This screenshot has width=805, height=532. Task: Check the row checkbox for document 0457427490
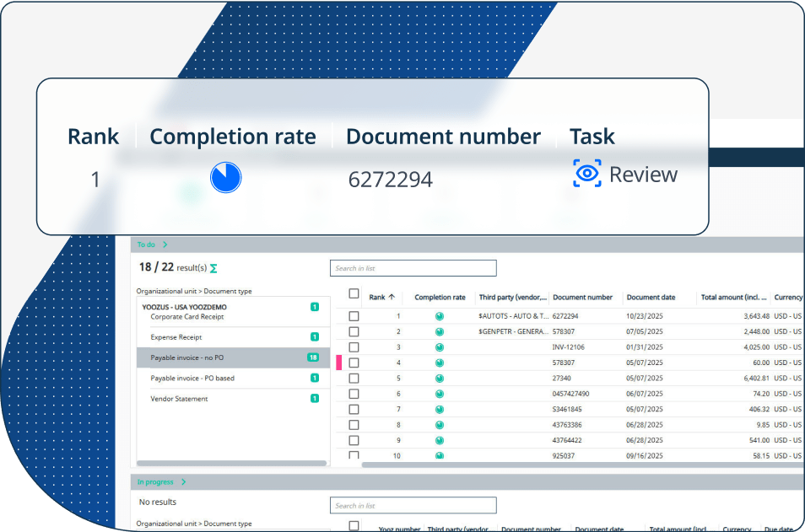[354, 394]
